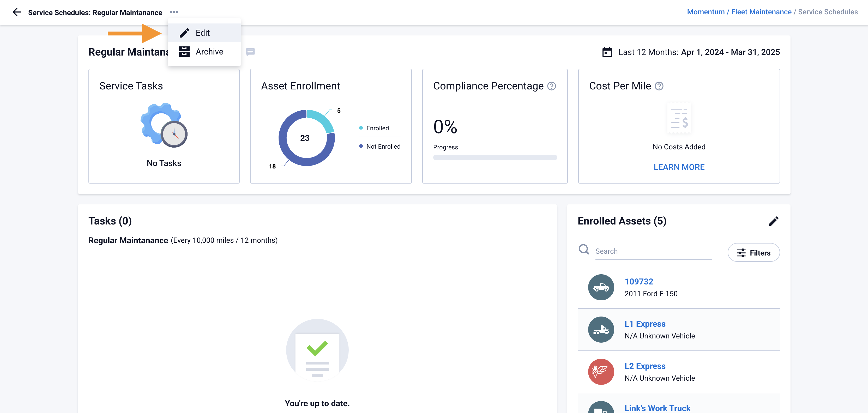Image resolution: width=868 pixels, height=413 pixels.
Task: Click the Enrolled Assets pencil edit icon
Action: coord(774,221)
